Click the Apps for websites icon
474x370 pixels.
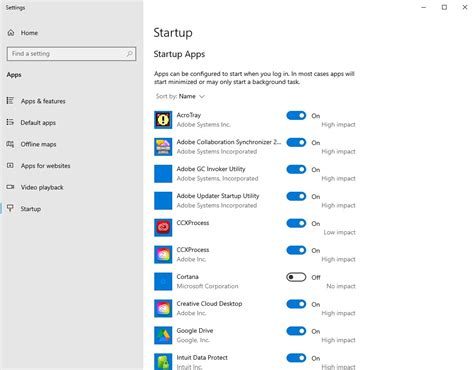(x=10, y=165)
